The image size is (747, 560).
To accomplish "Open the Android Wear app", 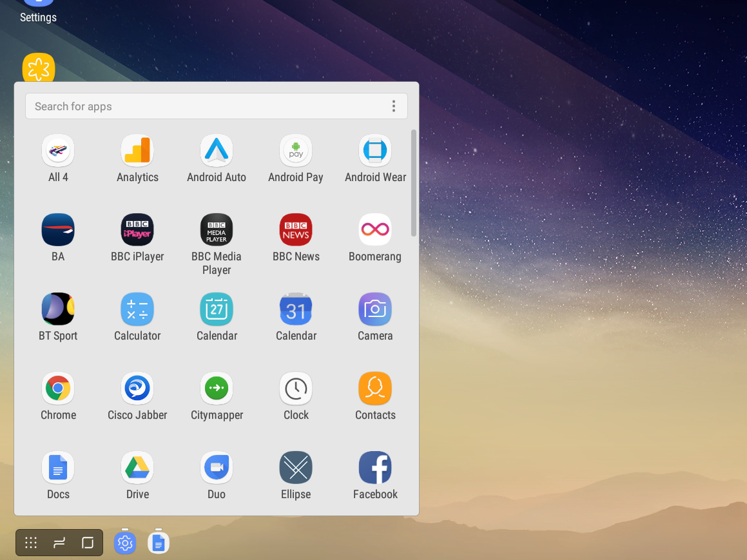I will coord(375,151).
